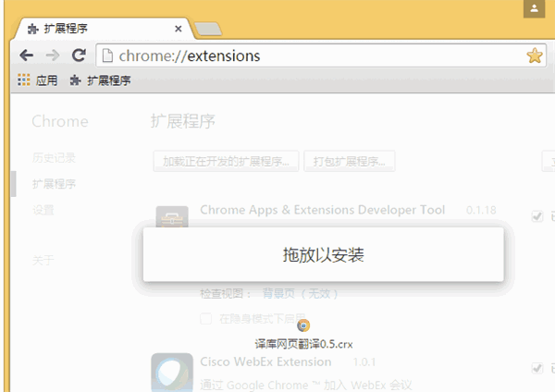The width and height of the screenshot is (555, 392).
Task: Enable 在隐身模式下启用 checkbox
Action: [205, 318]
